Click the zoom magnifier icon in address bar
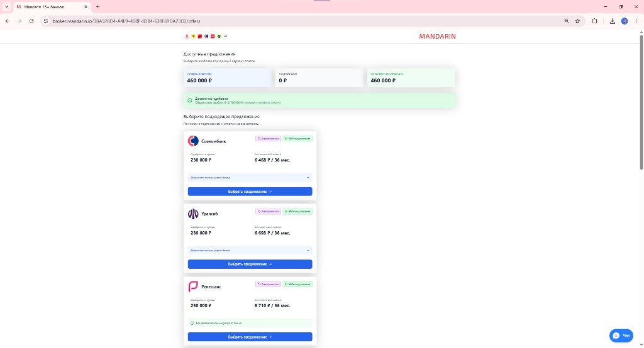The width and height of the screenshot is (644, 348). [567, 21]
